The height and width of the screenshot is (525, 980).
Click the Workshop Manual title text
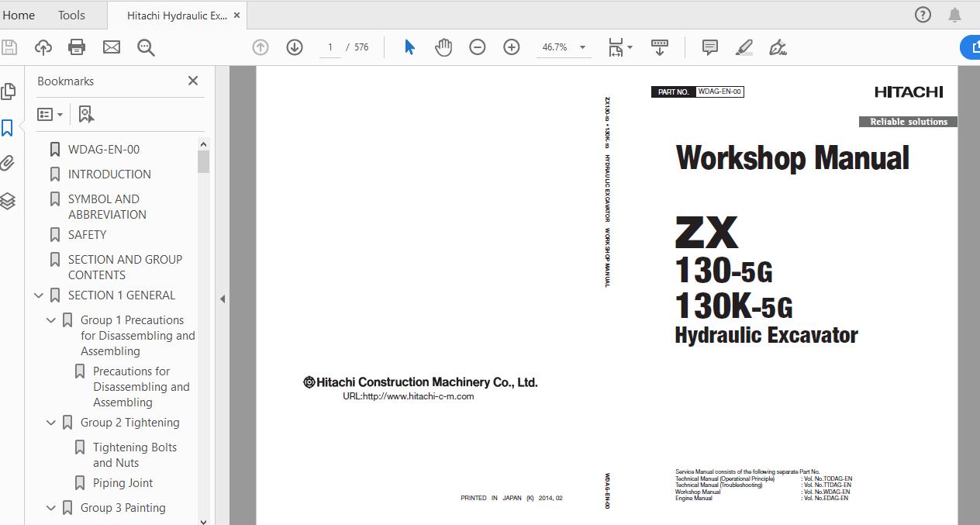[792, 158]
